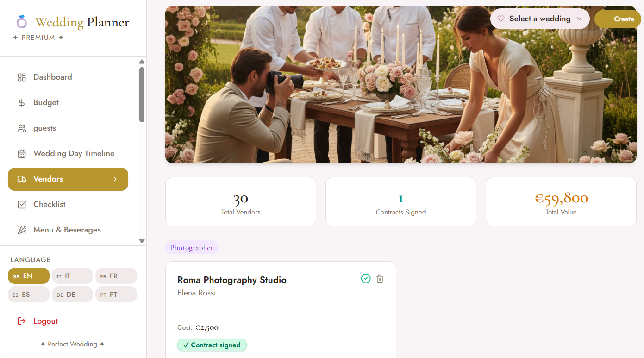
Task: Click the Logout arrow icon
Action: point(22,321)
